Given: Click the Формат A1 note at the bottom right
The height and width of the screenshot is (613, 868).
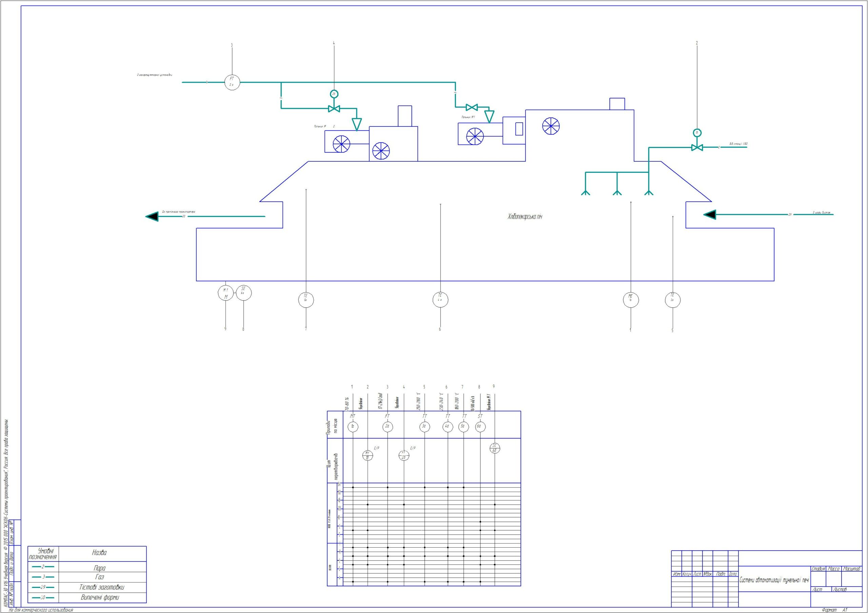Looking at the screenshot, I should coord(834,610).
